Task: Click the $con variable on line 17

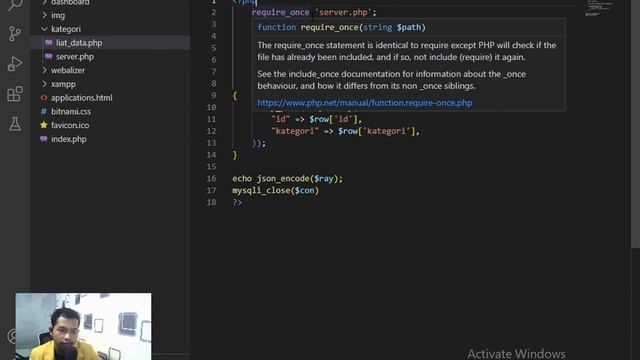Action: tap(304, 191)
